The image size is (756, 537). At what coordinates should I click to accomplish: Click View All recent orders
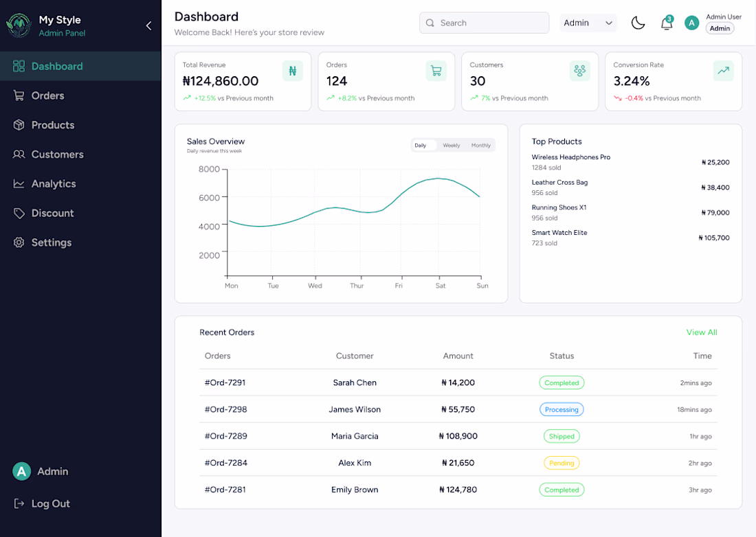(x=702, y=332)
